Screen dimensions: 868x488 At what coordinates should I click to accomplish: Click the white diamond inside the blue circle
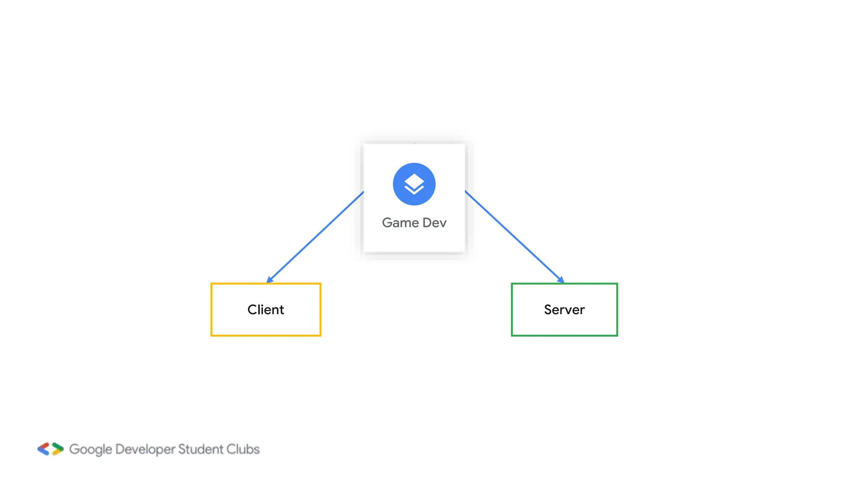tap(414, 181)
